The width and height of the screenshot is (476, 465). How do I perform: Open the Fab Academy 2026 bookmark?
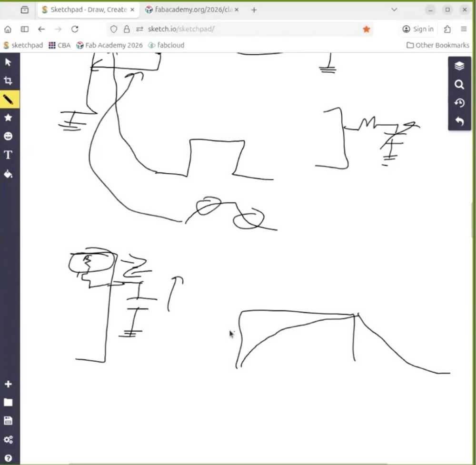[x=109, y=45]
